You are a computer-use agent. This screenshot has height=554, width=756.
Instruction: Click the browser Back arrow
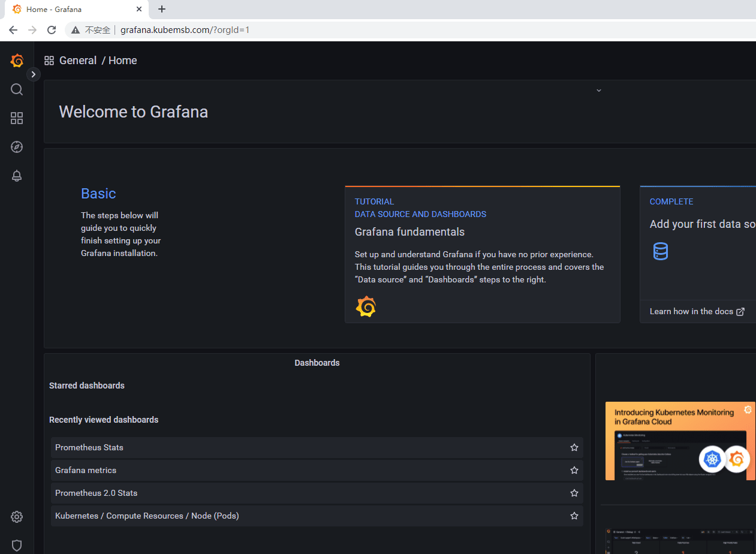(13, 30)
